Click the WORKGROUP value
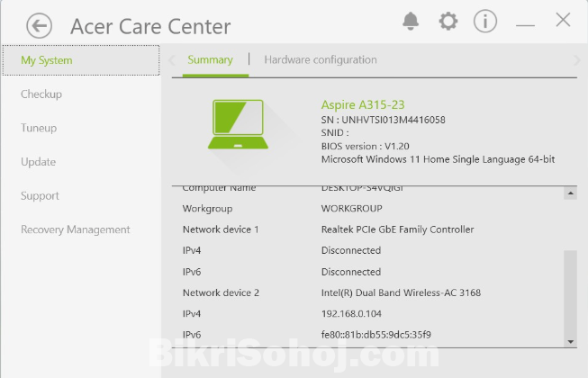This screenshot has width=588, height=378. point(352,208)
